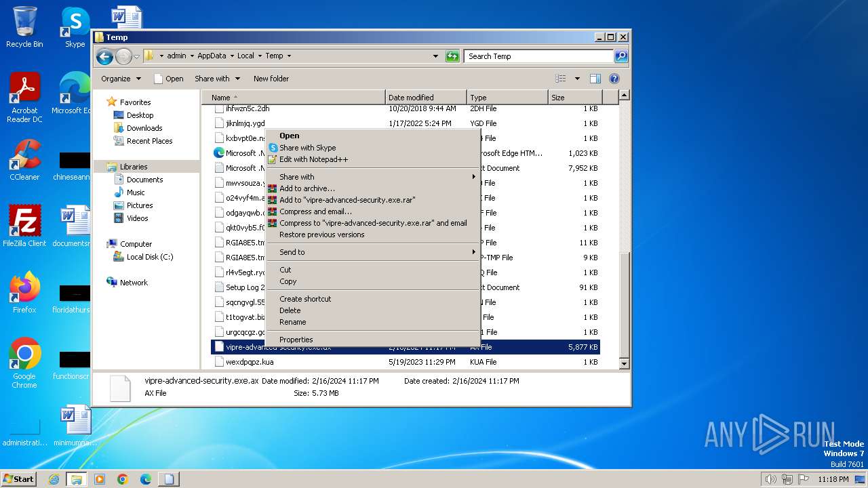
Task: Open Google Chrome desktop shortcut
Action: [24, 363]
